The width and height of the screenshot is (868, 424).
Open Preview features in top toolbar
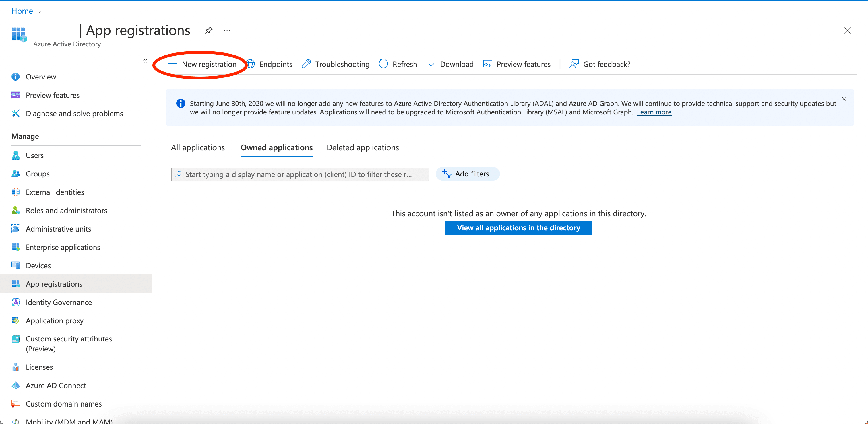pyautogui.click(x=517, y=64)
